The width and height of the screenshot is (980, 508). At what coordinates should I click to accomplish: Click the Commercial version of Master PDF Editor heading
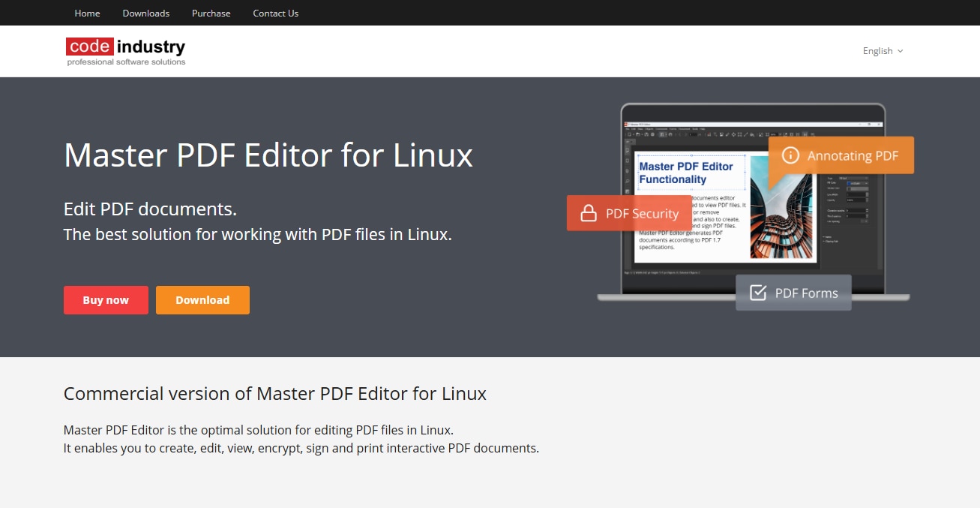click(275, 393)
